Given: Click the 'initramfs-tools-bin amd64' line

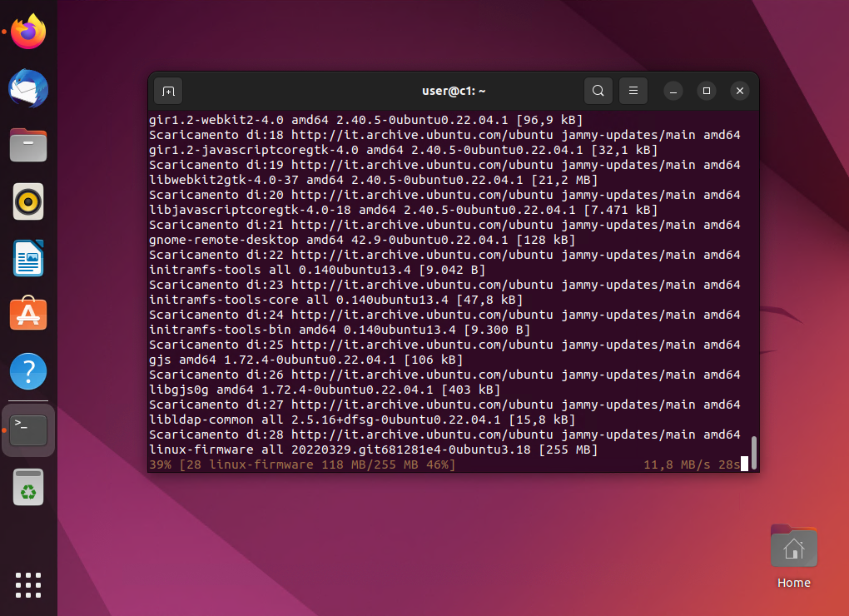Looking at the screenshot, I should tap(340, 330).
